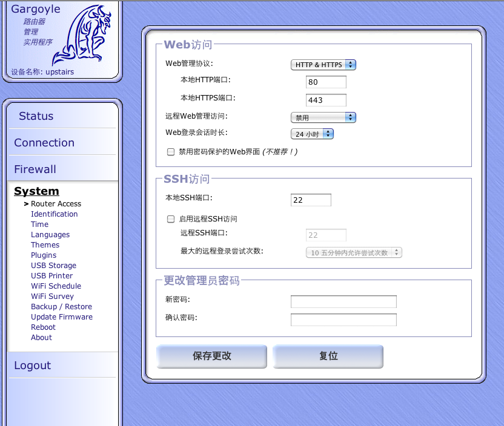This screenshot has height=426, width=504.
Task: Open the Status menu section
Action: click(36, 116)
